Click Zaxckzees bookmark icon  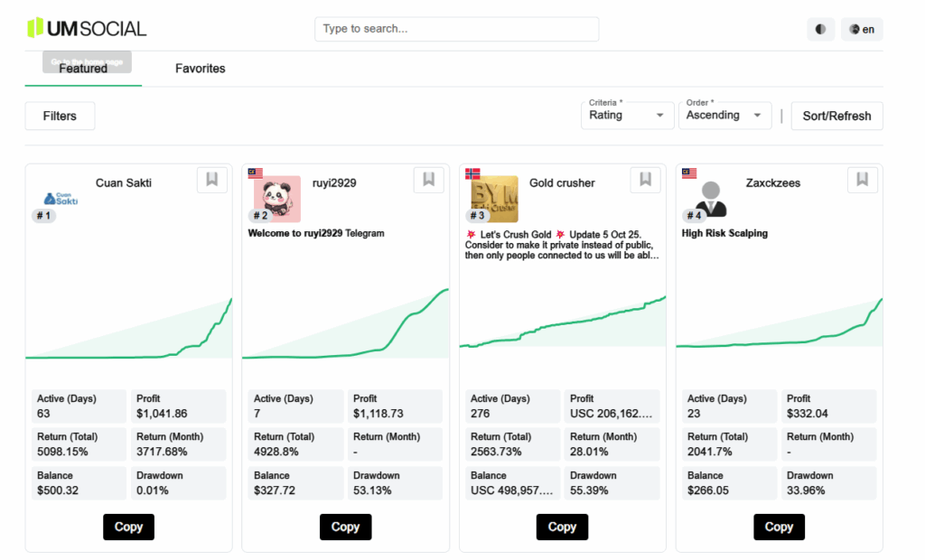pyautogui.click(x=863, y=180)
